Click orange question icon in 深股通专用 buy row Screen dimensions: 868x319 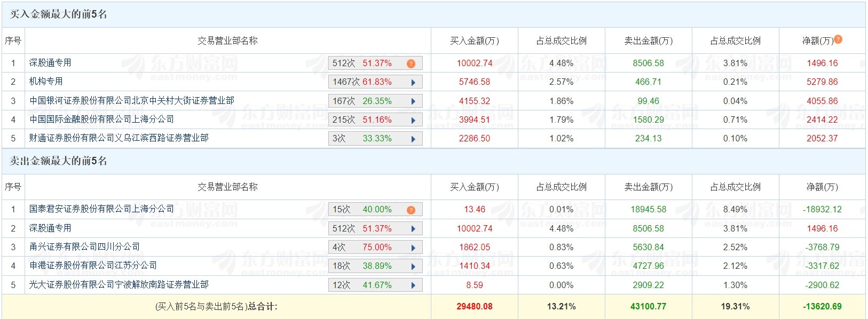[411, 63]
